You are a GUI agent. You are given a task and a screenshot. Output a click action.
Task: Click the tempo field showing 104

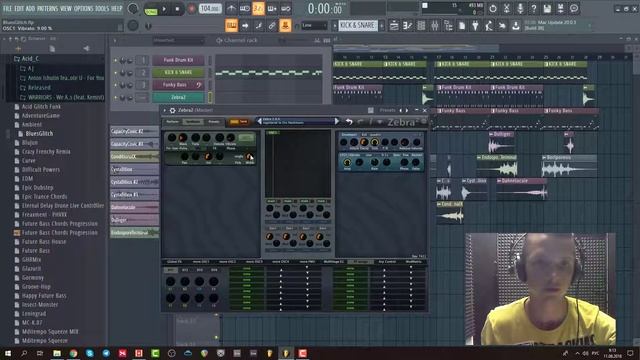coord(210,9)
